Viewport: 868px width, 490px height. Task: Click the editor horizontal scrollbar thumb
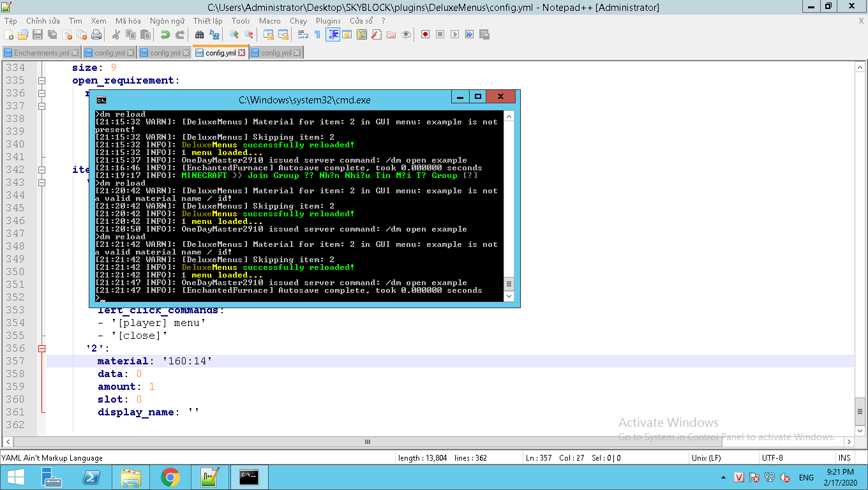coord(368,442)
